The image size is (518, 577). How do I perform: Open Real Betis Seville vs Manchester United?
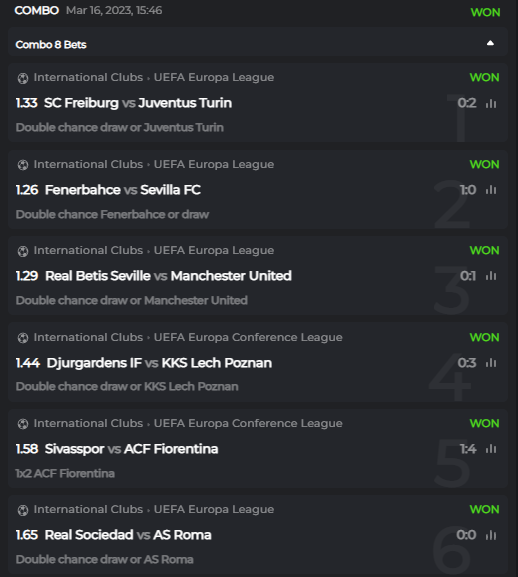pyautogui.click(x=168, y=276)
